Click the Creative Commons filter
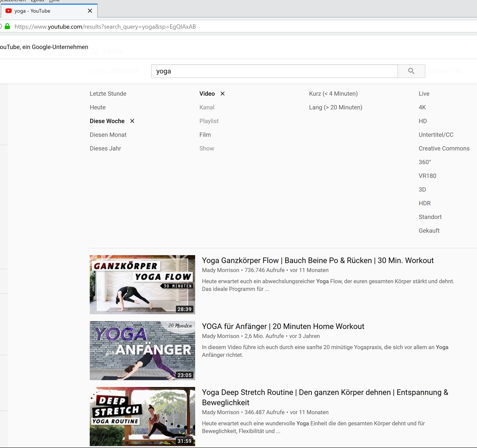This screenshot has width=477, height=448. tap(444, 148)
